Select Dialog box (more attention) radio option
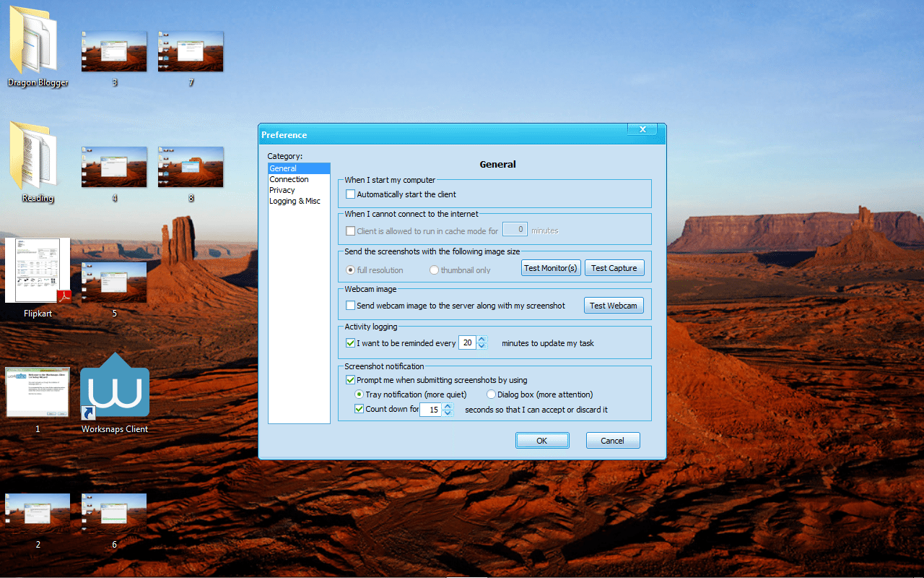924x578 pixels. (492, 394)
